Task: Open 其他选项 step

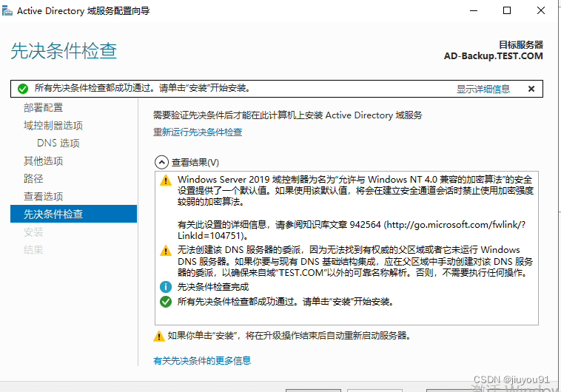Action: [43, 161]
